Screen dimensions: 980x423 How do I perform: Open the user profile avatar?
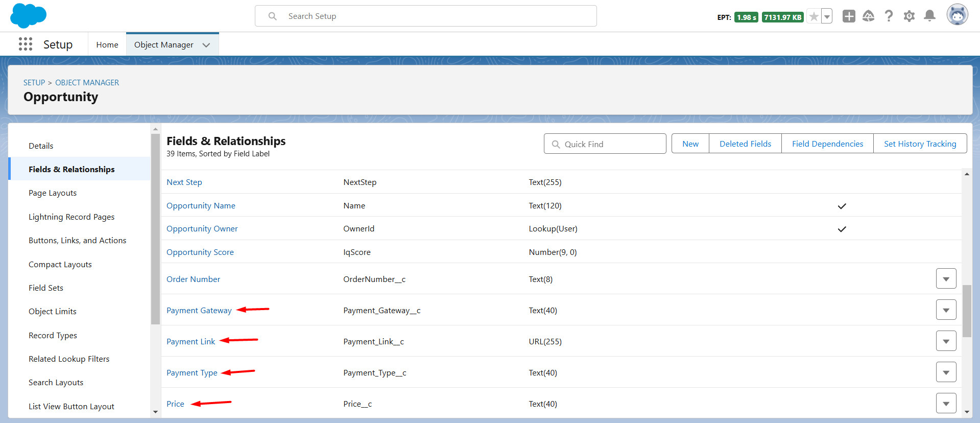tap(958, 15)
